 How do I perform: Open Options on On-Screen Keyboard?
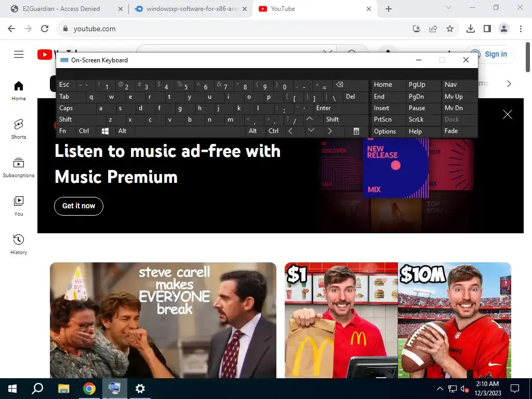pos(388,131)
